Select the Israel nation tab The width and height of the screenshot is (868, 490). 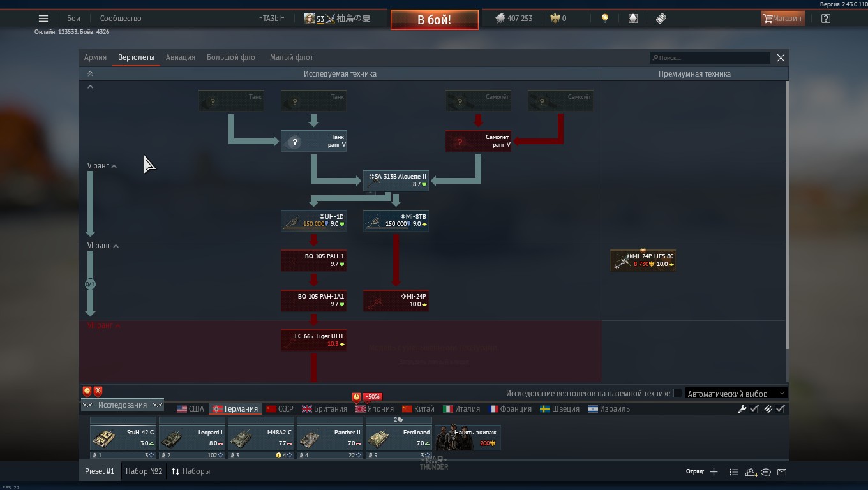609,409
